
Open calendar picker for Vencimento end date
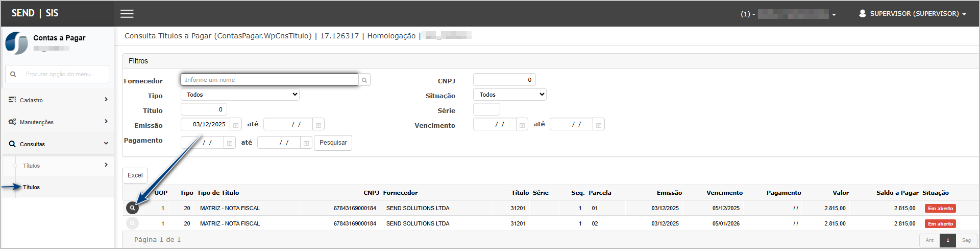coord(599,125)
